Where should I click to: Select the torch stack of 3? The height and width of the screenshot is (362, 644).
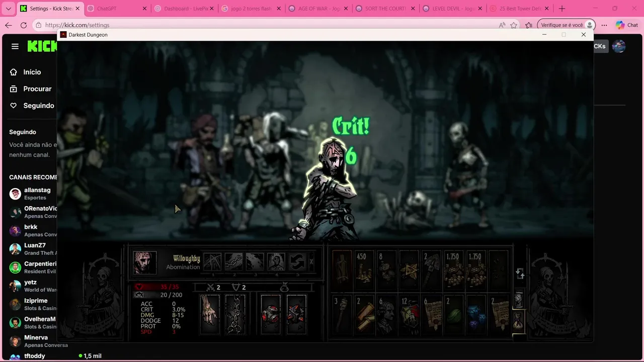click(342, 315)
